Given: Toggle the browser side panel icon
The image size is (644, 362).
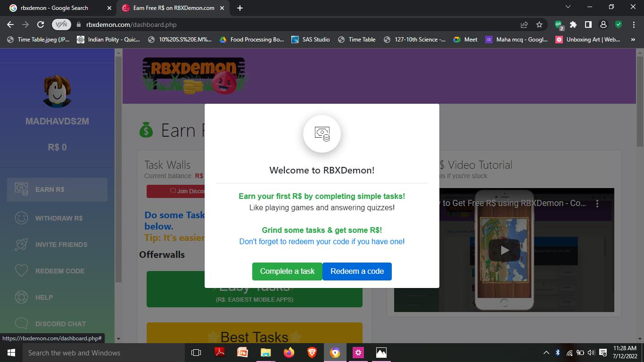Looking at the screenshot, I should [588, 25].
